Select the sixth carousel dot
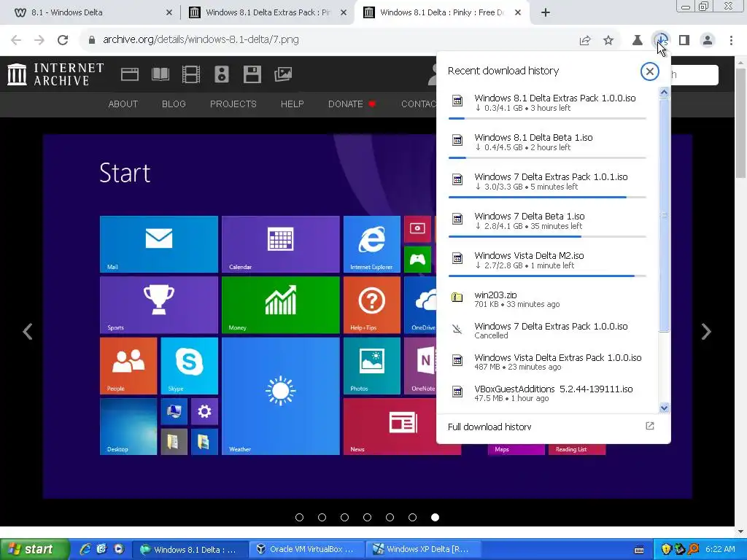The width and height of the screenshot is (747, 560). coord(413,518)
